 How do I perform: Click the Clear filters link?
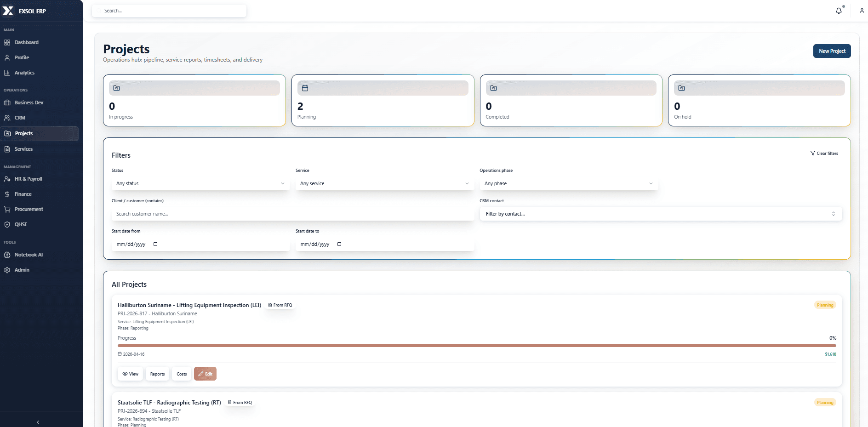click(824, 153)
